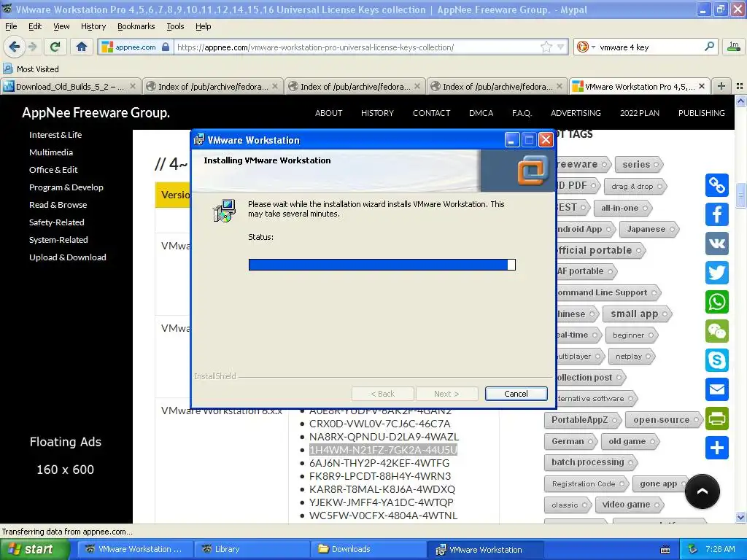Open the History menu
The width and height of the screenshot is (747, 560).
pos(93,26)
